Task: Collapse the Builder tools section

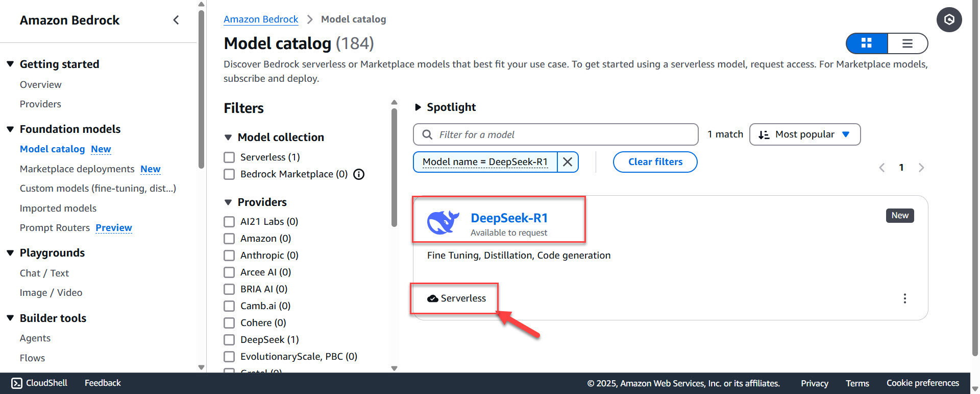Action: point(10,318)
